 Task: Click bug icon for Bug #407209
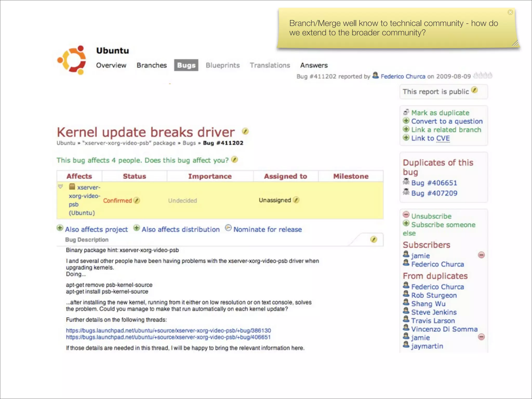click(406, 192)
